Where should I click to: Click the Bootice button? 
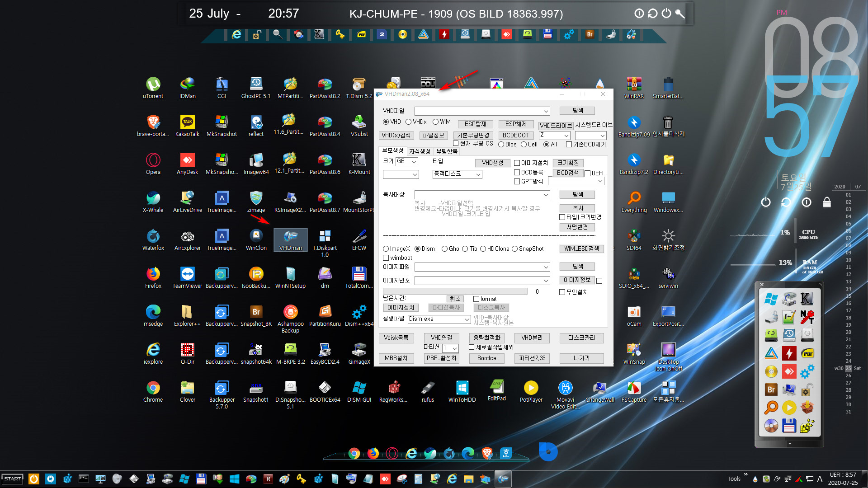click(x=486, y=358)
